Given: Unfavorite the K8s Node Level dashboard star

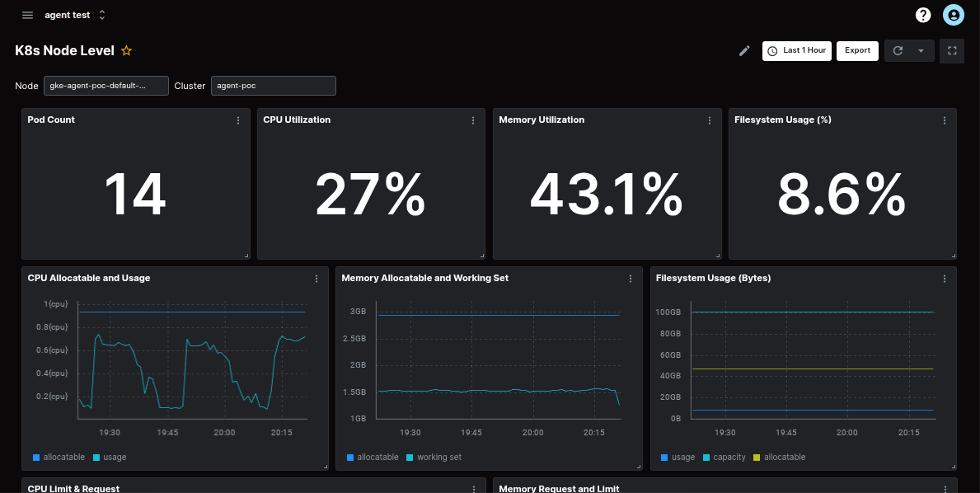Looking at the screenshot, I should pos(126,50).
